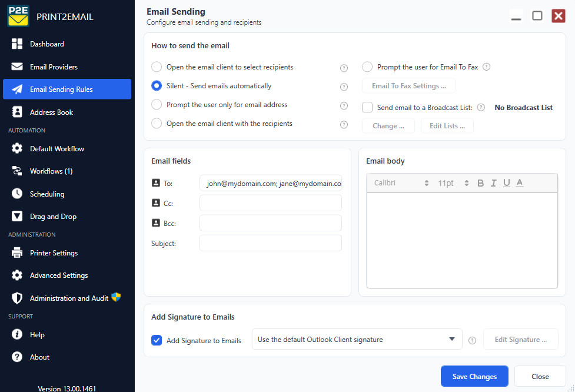This screenshot has width=575, height=392.
Task: Click the Scheduling clock icon
Action: click(x=17, y=193)
